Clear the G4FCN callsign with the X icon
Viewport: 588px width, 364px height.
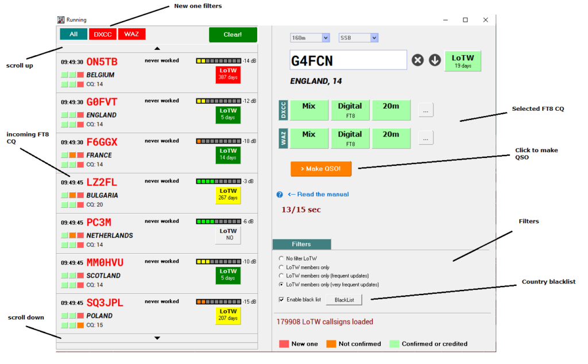tap(417, 60)
